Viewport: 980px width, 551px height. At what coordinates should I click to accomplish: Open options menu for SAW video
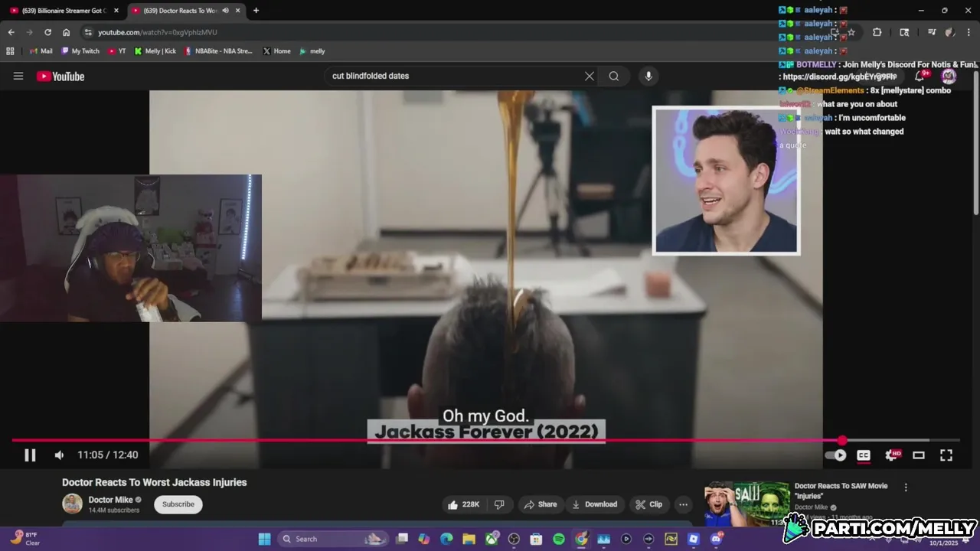pos(906,487)
